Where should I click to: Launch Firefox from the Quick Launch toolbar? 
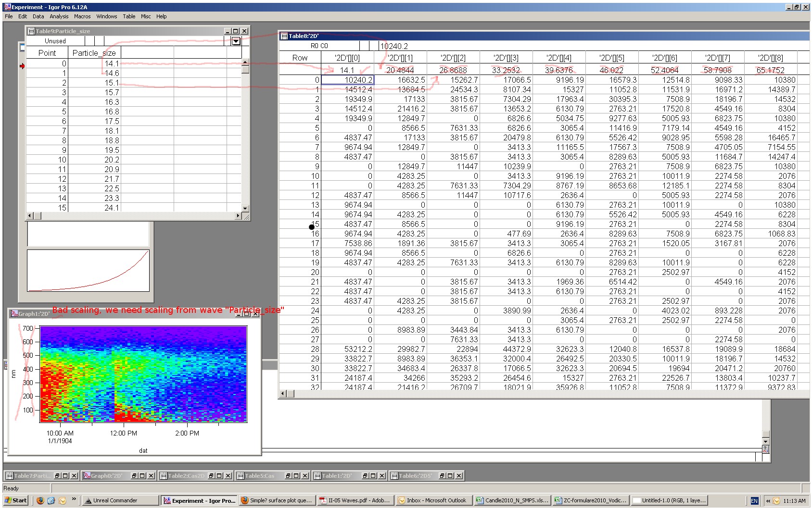pyautogui.click(x=40, y=500)
